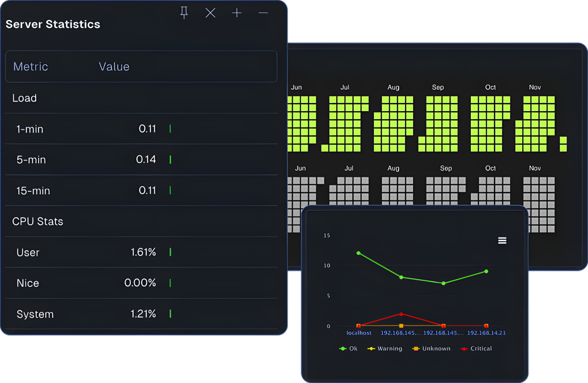Expand the Metric column header

pyautogui.click(x=31, y=66)
